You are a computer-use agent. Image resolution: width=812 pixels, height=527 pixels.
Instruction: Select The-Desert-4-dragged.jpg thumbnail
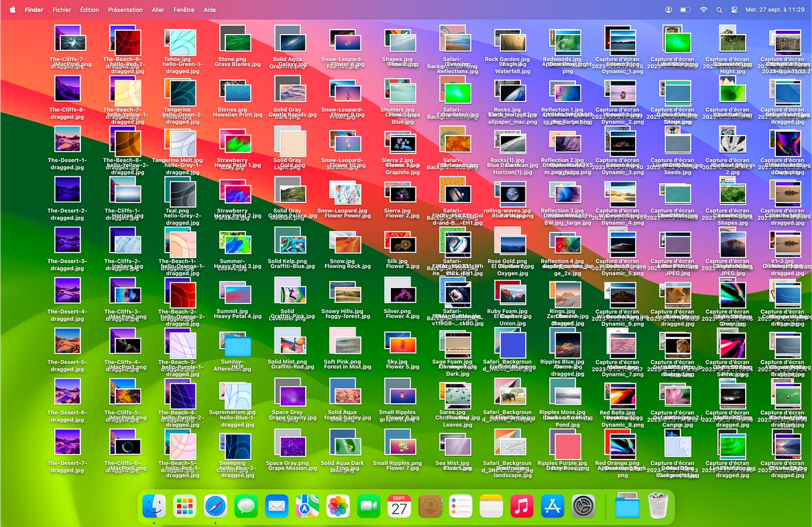click(x=67, y=291)
